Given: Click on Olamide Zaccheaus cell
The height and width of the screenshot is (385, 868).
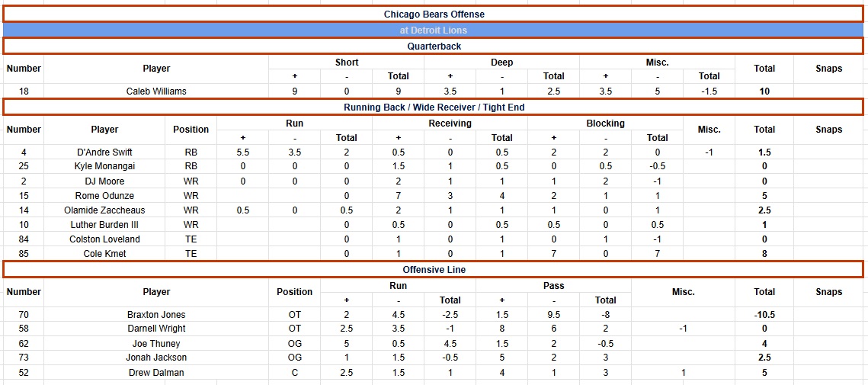Looking at the screenshot, I should (x=105, y=210).
